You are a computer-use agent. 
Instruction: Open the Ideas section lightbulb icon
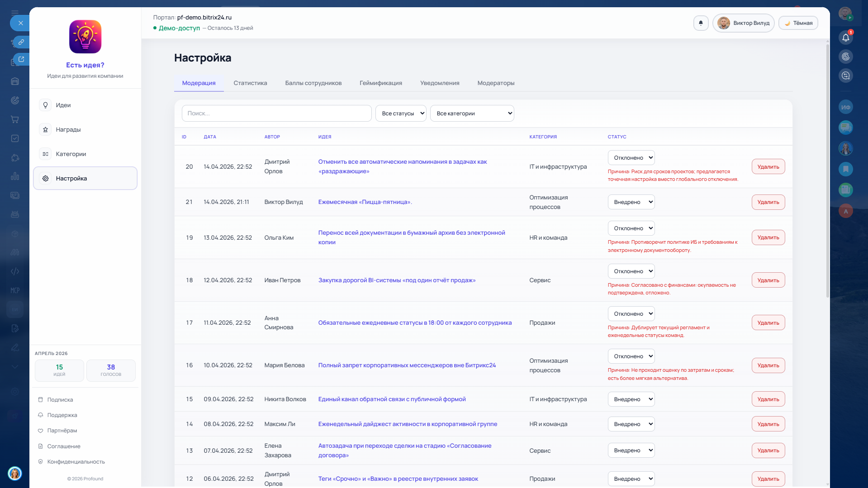click(45, 105)
